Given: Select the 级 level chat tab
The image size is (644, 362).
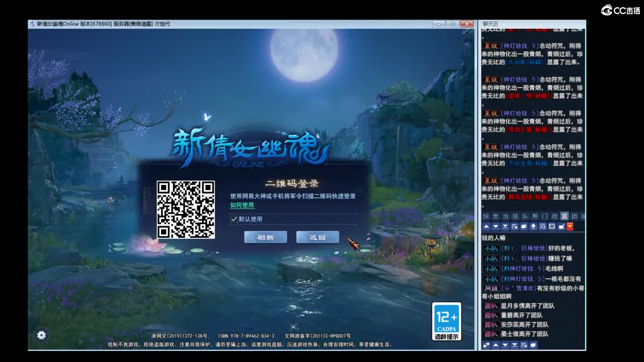Looking at the screenshot, I should (x=515, y=216).
